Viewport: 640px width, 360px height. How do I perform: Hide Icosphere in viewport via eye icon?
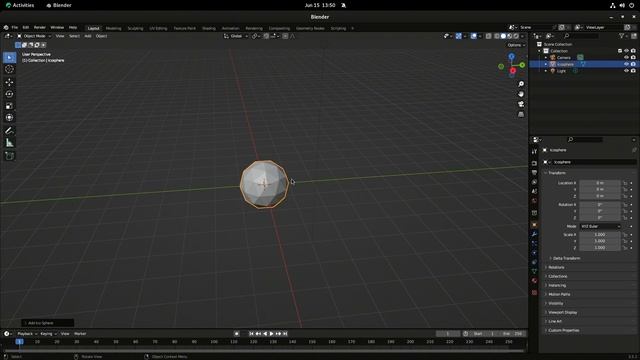point(626,64)
